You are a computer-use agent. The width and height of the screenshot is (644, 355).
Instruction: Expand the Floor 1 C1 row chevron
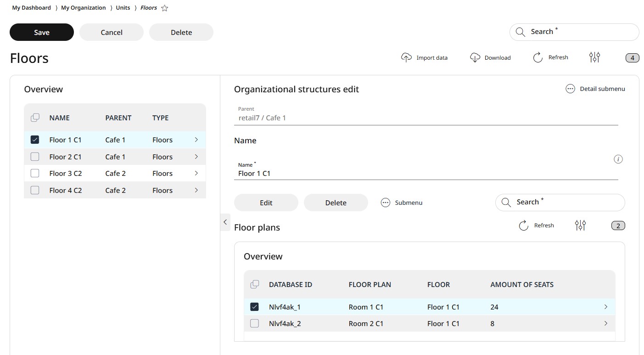[x=196, y=140]
